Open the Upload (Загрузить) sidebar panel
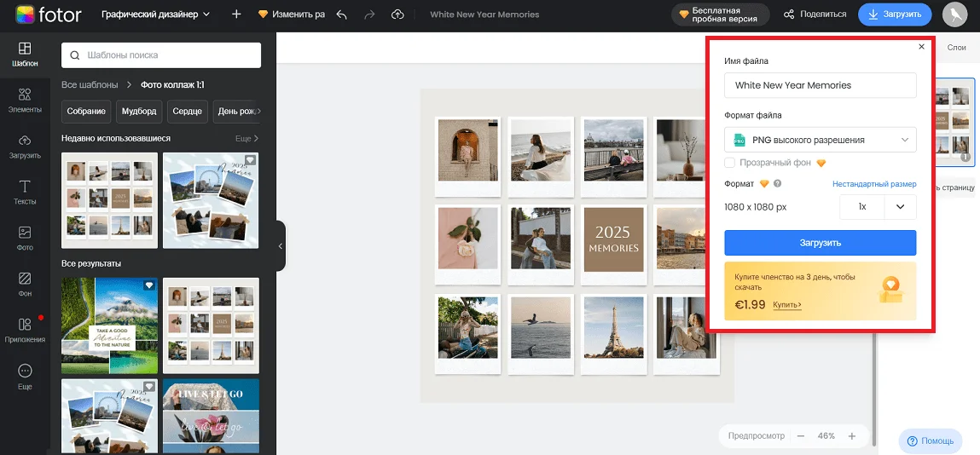The width and height of the screenshot is (980, 455). (25, 145)
